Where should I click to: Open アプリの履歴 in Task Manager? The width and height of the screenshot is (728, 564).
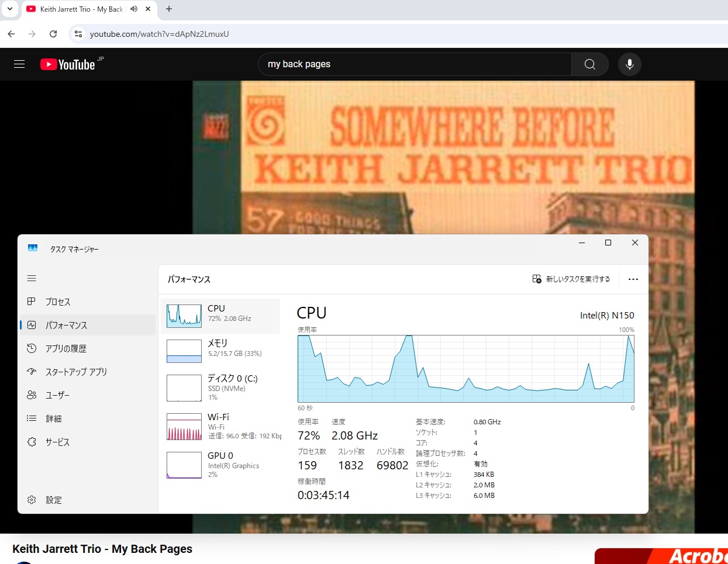coord(88,348)
